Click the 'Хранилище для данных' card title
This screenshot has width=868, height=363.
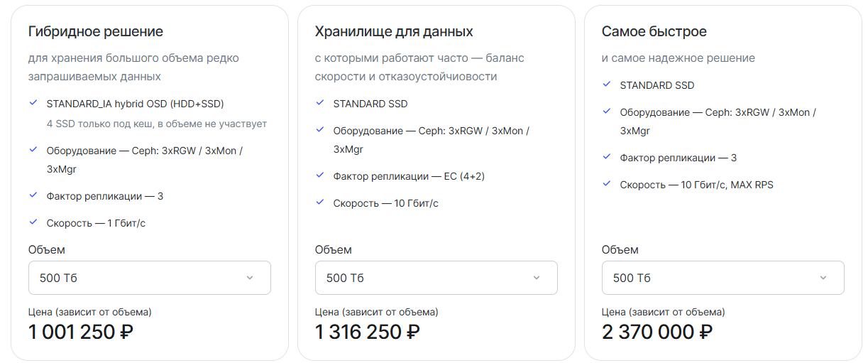394,32
